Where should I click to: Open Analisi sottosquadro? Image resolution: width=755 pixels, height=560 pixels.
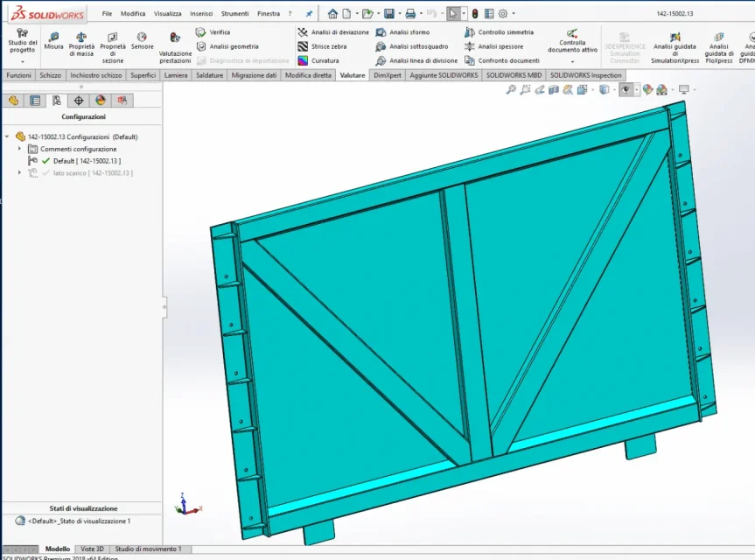(412, 46)
